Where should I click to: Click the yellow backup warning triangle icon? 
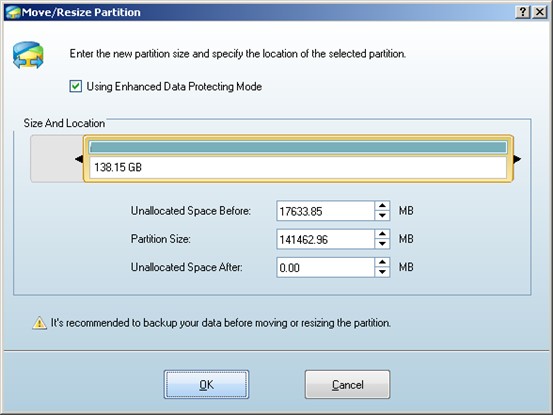pyautogui.click(x=40, y=323)
